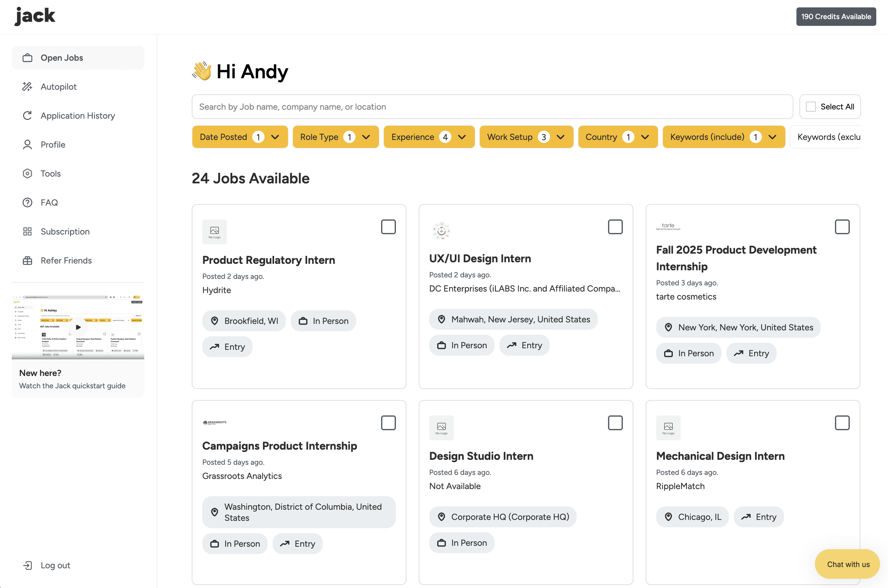
Task: Click the Log out arrow icon
Action: click(x=27, y=565)
